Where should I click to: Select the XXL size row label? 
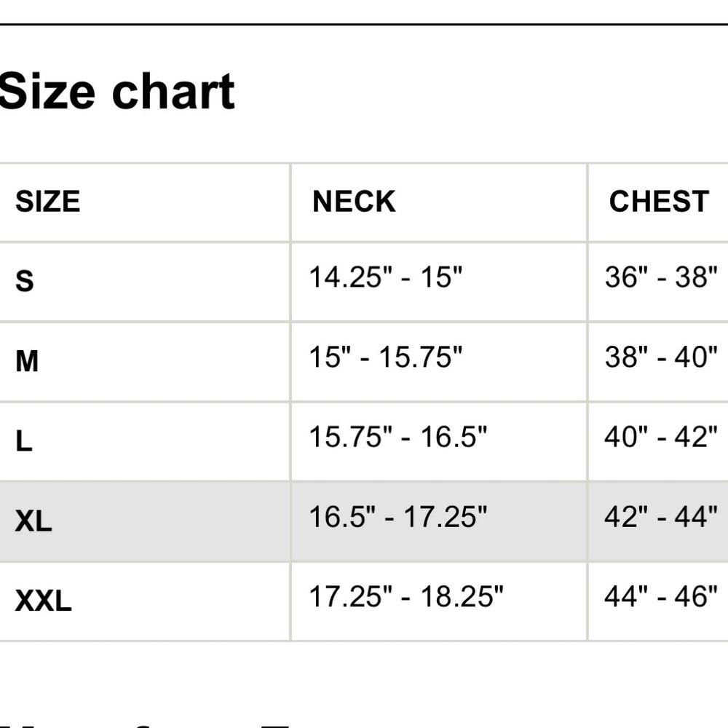tap(44, 601)
